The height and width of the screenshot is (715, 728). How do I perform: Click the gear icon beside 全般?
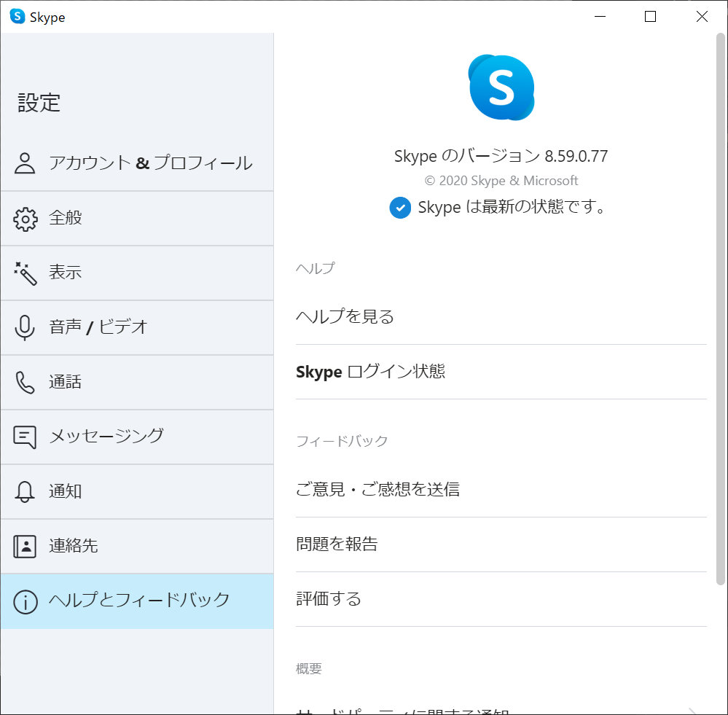(25, 219)
